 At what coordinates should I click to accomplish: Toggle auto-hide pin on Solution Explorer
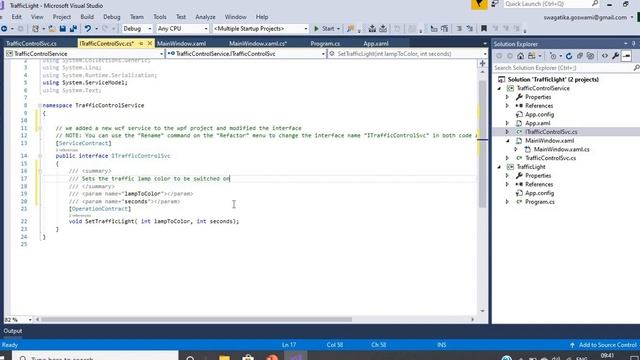[x=634, y=43]
